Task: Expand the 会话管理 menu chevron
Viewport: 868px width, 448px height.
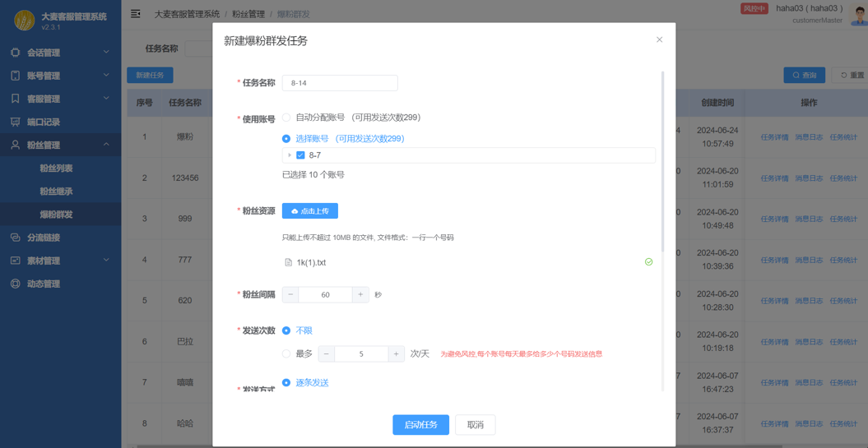Action: [107, 53]
